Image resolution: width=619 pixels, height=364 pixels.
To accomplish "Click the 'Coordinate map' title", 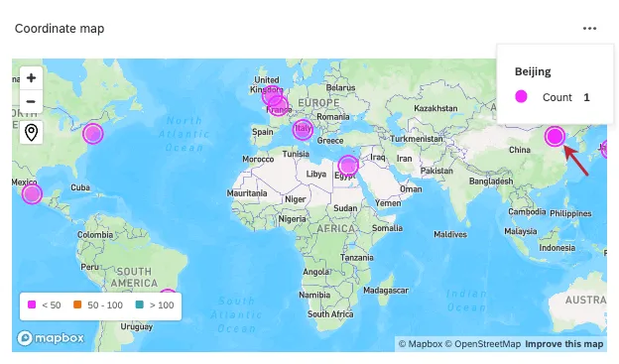I will 60,29.
